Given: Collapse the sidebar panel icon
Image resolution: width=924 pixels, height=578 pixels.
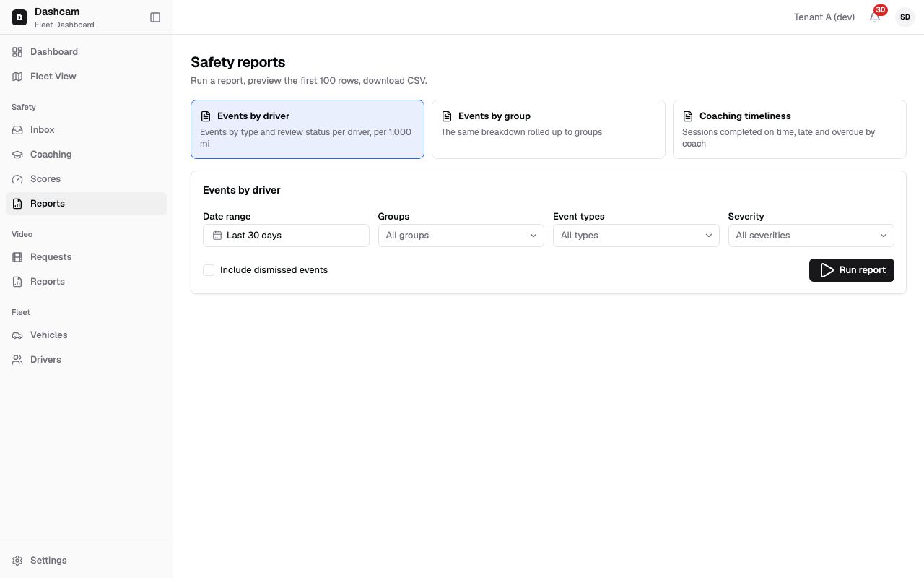Looking at the screenshot, I should point(155,17).
